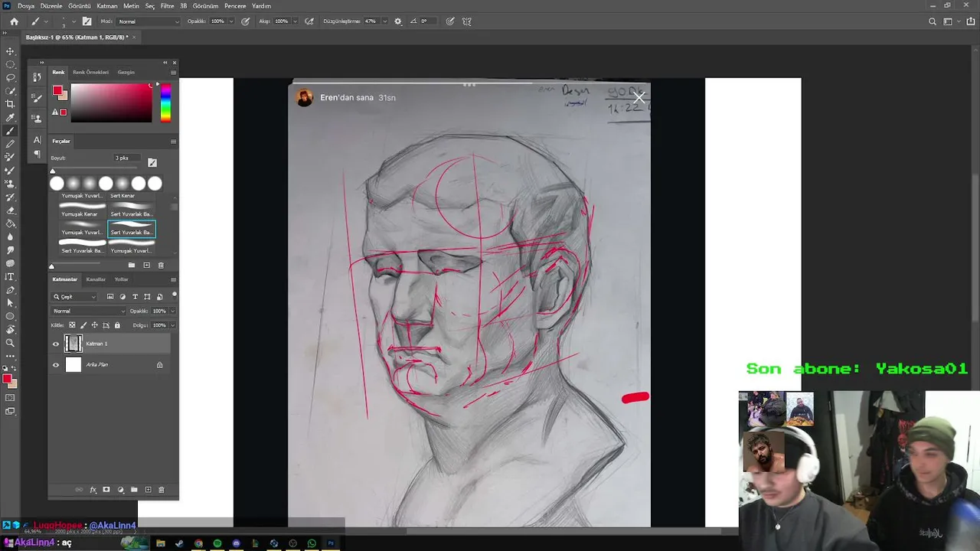Image resolution: width=980 pixels, height=551 pixels.
Task: Delete brush in Brushes panel
Action: [x=161, y=265]
